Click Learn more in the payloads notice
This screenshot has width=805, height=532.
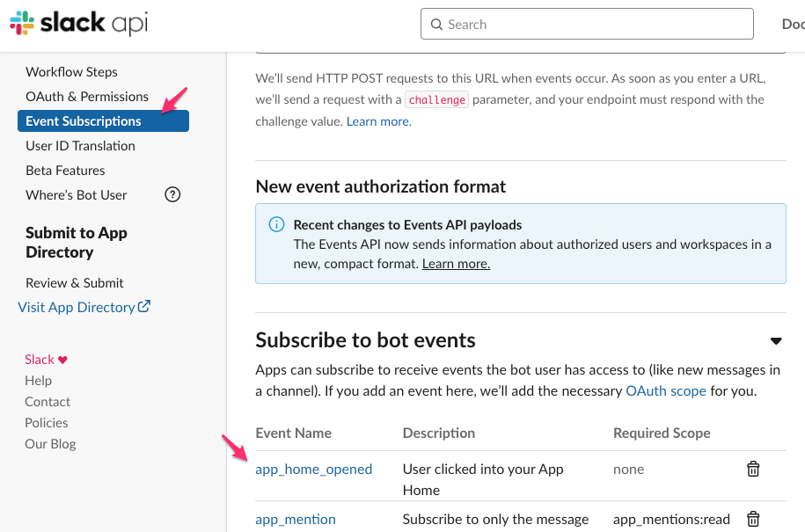pos(455,263)
